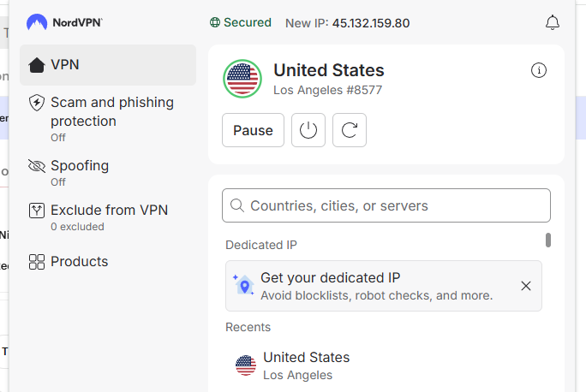Click the Los Angeles #8577 server label
Image resolution: width=586 pixels, height=392 pixels.
[328, 90]
